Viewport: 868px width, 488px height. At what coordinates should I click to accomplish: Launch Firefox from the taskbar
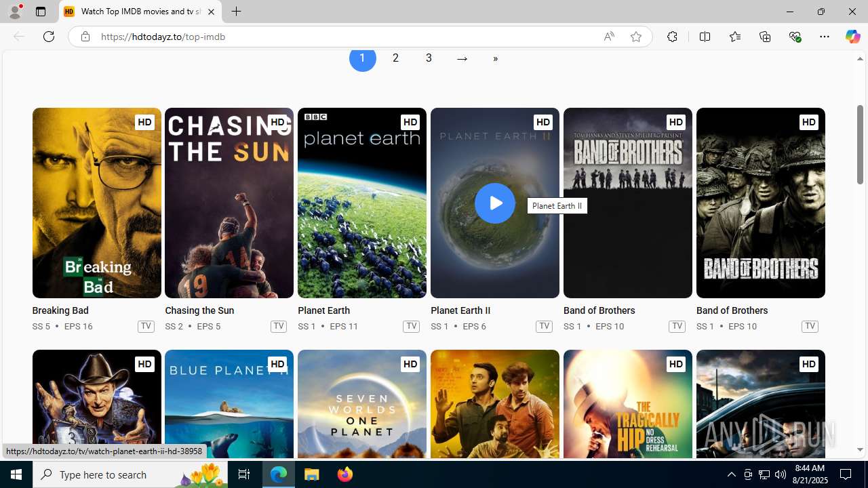coord(345,474)
